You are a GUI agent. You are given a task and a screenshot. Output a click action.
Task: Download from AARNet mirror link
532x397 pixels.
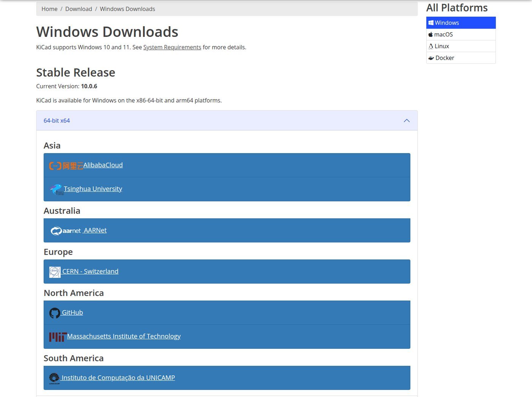(95, 230)
